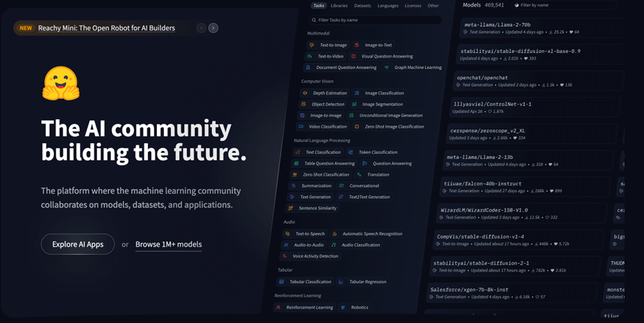Image resolution: width=644 pixels, height=323 pixels.
Task: Click the Conversational task icon
Action: (x=342, y=186)
